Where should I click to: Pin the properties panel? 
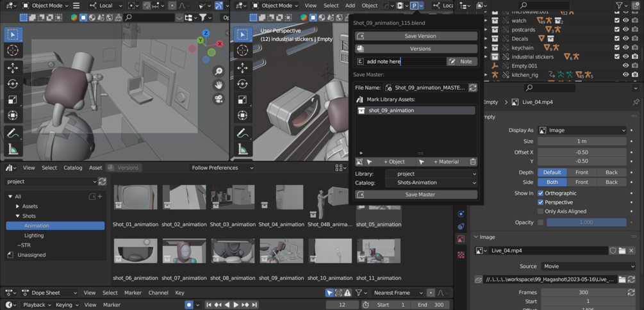click(x=636, y=102)
